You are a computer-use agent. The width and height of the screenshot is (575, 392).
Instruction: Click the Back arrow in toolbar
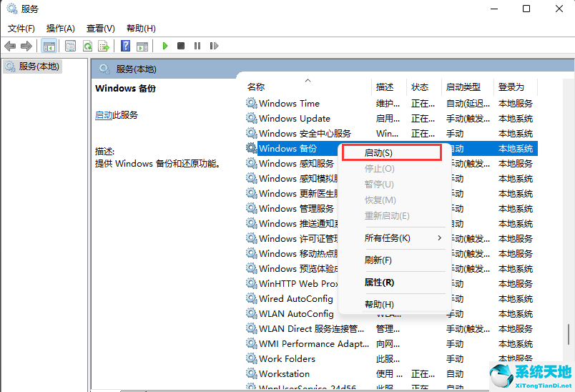coord(10,46)
